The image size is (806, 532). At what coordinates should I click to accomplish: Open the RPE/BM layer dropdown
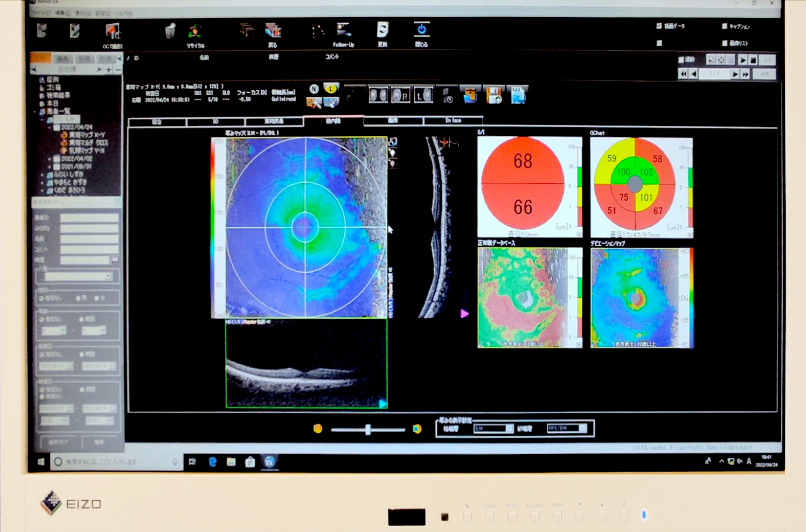[566, 428]
